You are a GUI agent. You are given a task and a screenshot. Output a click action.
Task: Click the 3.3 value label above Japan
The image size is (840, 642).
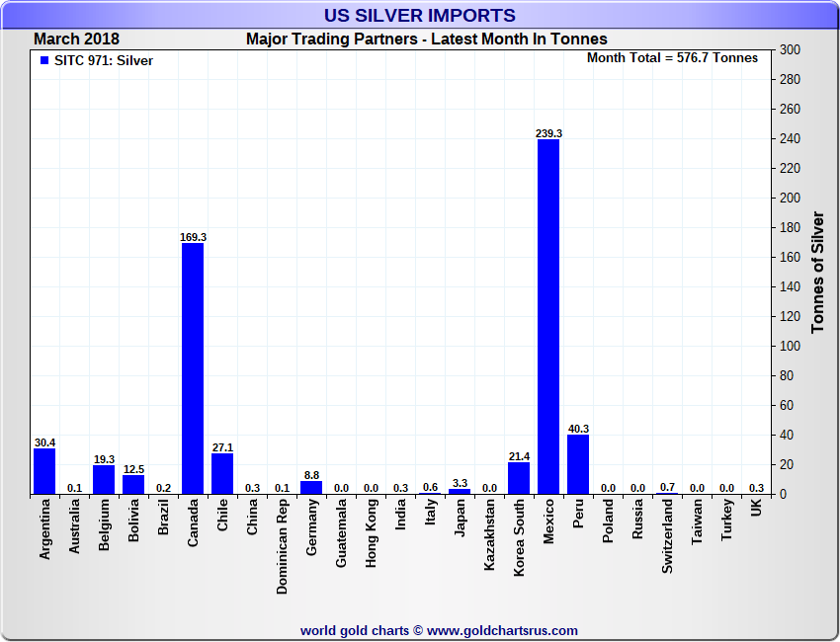(460, 484)
